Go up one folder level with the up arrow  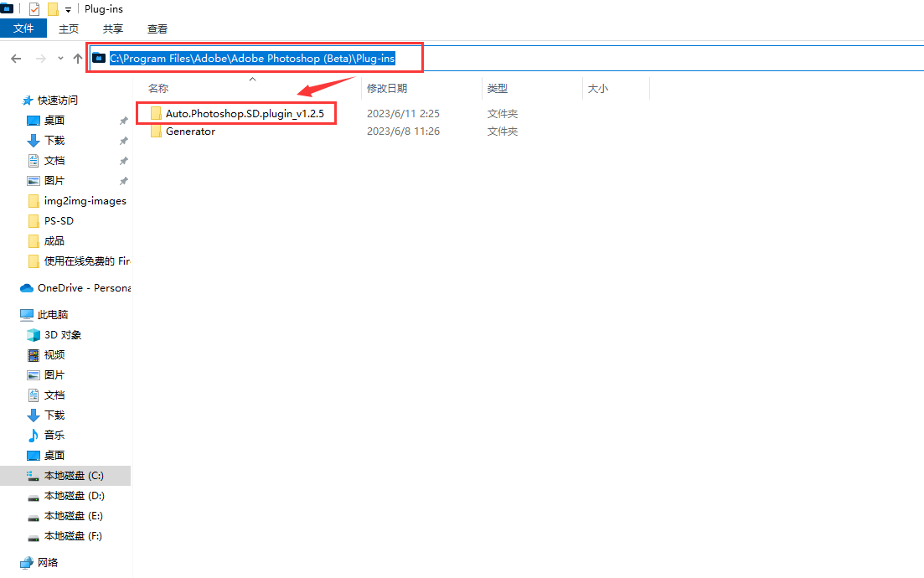[78, 58]
